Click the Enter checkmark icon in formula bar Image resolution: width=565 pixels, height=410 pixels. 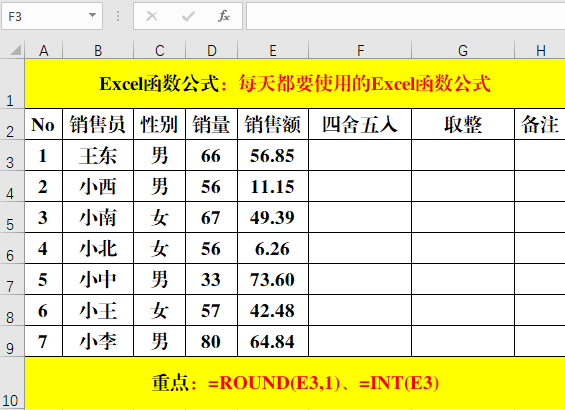pyautogui.click(x=188, y=16)
